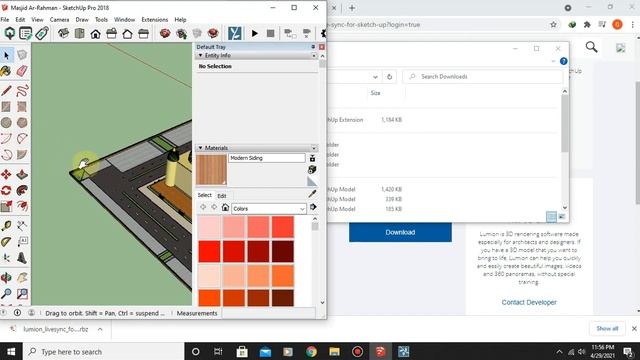Open the Draw menu
Screen dimensions: 640x360
point(82,20)
